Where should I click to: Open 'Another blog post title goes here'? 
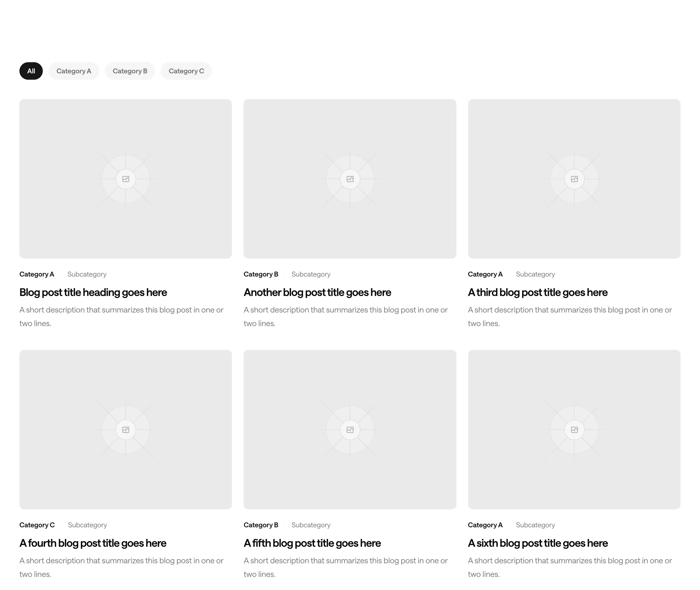317,293
